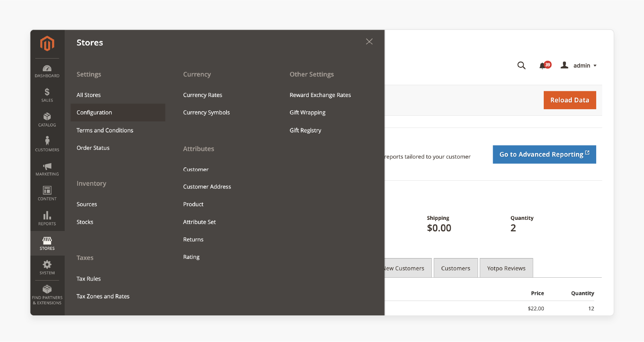Click the Magento logo icon
Viewport: 644px width, 342px height.
pyautogui.click(x=47, y=43)
